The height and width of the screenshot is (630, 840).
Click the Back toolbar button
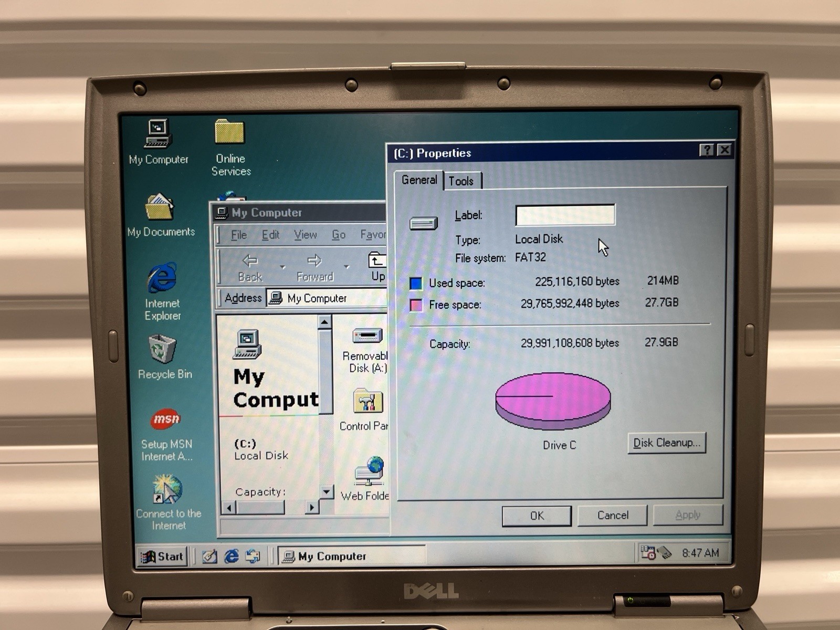pyautogui.click(x=250, y=268)
